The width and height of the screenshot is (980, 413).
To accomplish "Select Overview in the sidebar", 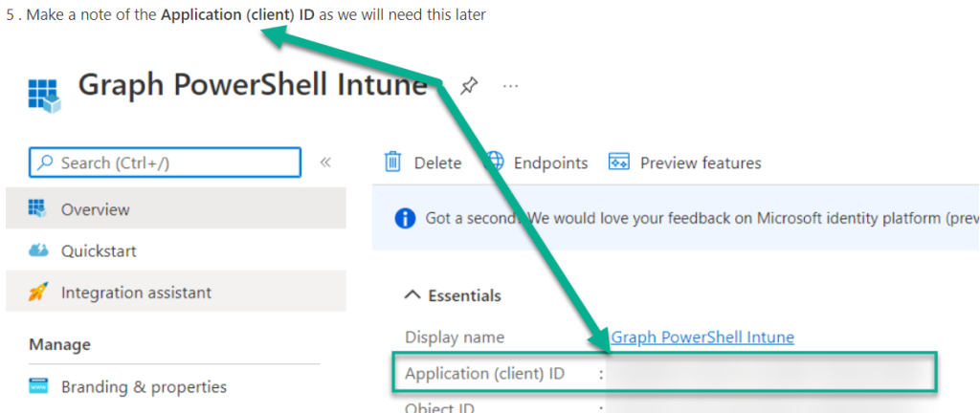I will (176, 208).
